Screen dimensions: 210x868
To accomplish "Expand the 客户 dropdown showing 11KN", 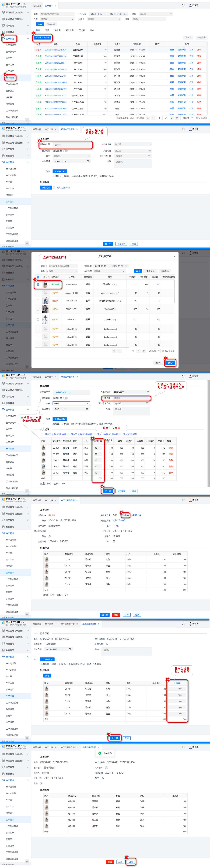I will [x=88, y=403].
